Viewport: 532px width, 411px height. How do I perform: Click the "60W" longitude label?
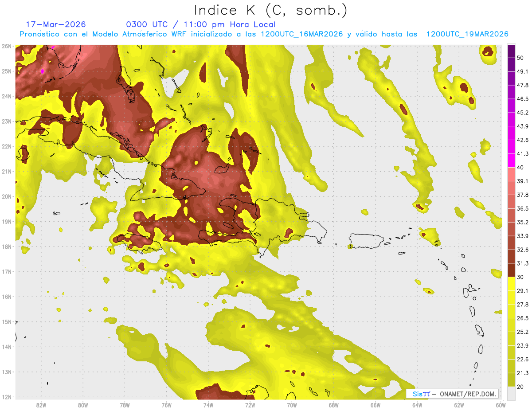[x=501, y=405]
